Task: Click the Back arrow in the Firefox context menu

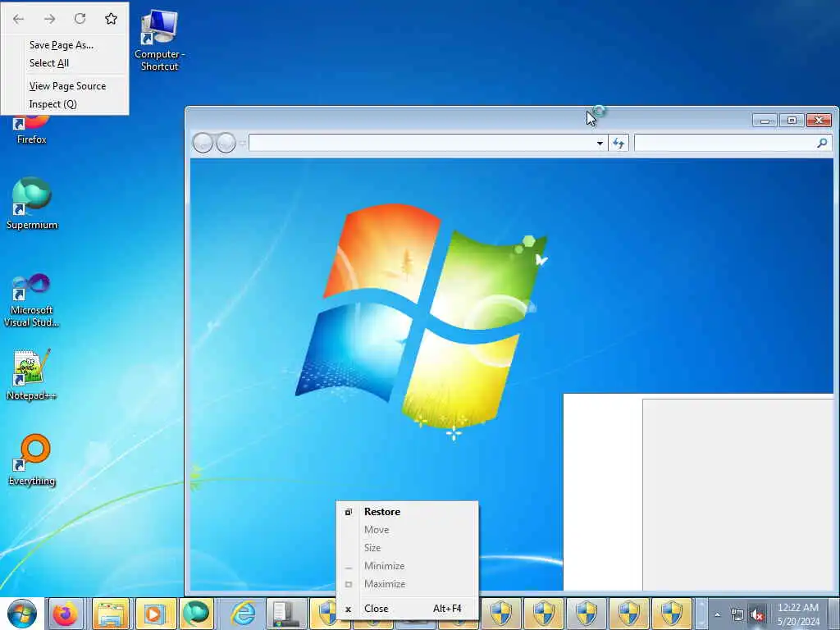Action: click(18, 20)
